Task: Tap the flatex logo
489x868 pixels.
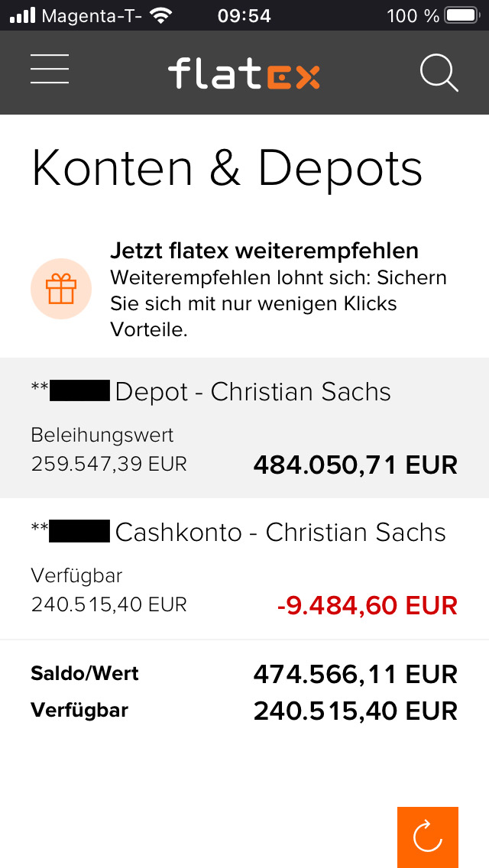Action: [244, 73]
